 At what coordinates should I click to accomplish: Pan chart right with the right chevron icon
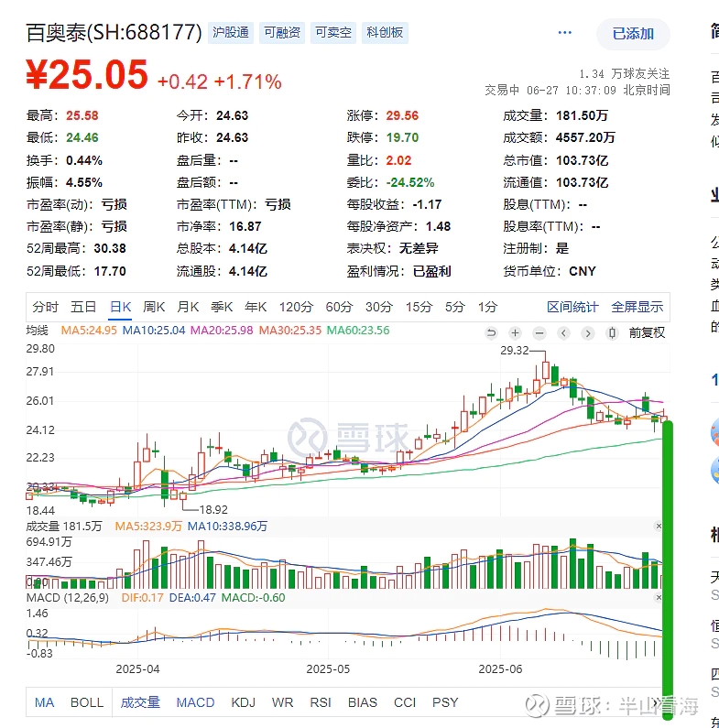588,333
